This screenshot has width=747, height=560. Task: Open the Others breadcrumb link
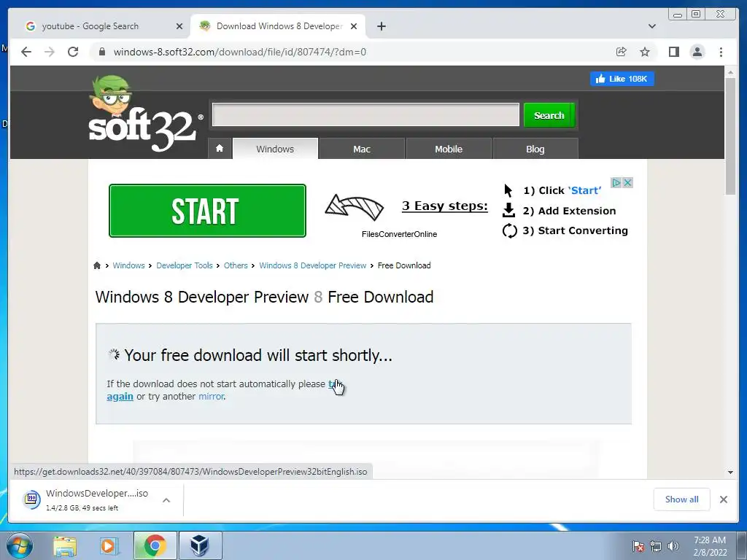(x=236, y=265)
